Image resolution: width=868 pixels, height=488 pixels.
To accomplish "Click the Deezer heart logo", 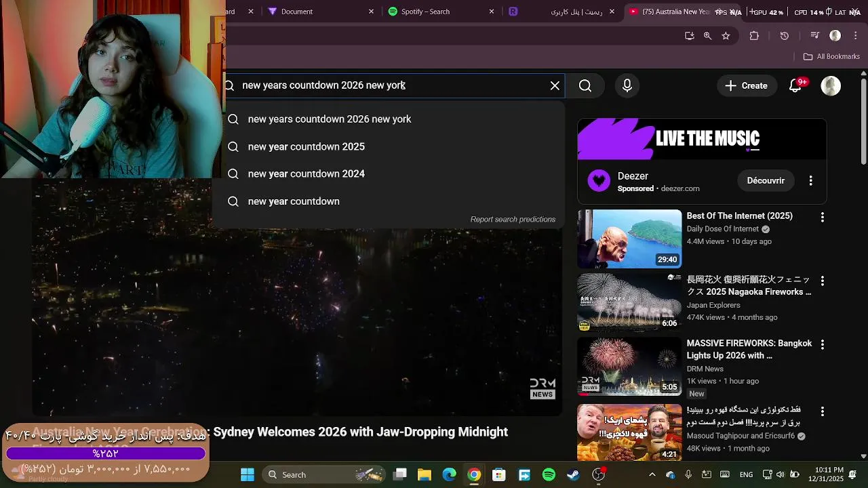I will tap(599, 181).
